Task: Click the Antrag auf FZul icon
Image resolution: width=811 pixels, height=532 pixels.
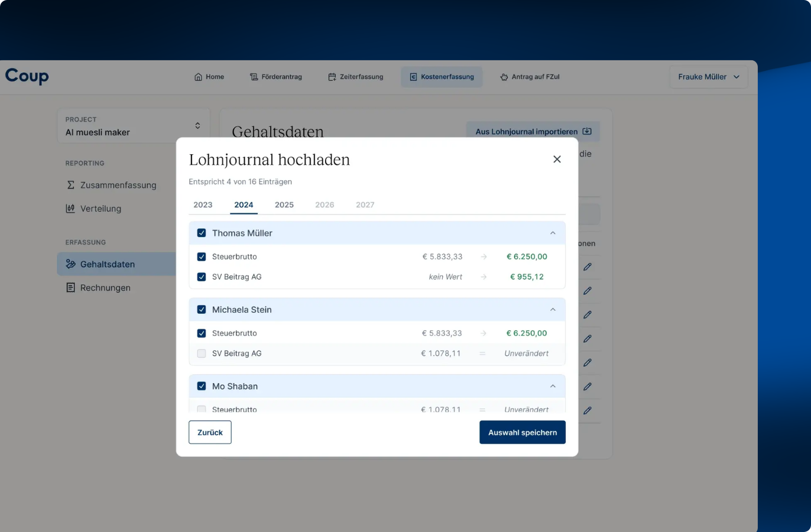Action: (x=504, y=77)
